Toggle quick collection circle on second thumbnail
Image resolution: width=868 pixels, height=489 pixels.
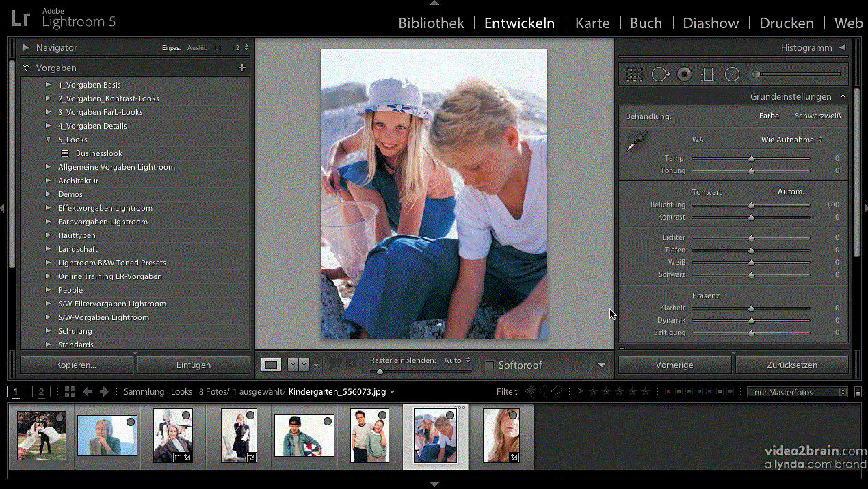click(x=130, y=422)
